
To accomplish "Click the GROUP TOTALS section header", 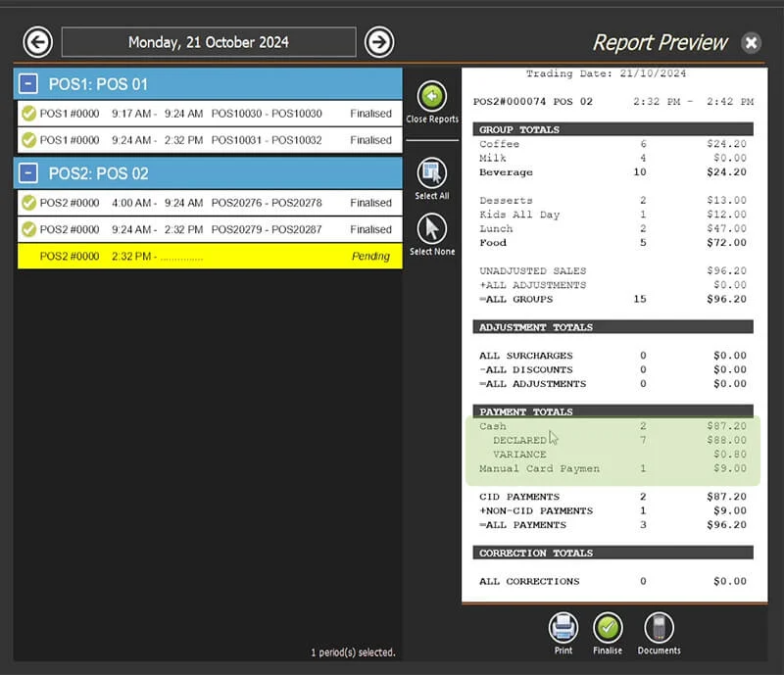I will [x=613, y=129].
